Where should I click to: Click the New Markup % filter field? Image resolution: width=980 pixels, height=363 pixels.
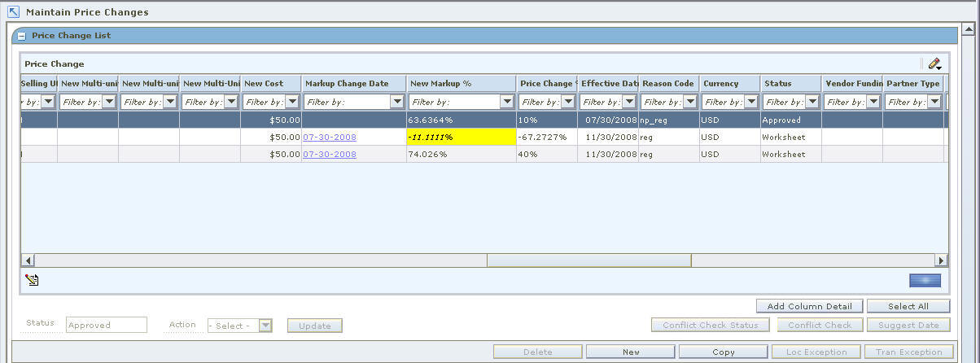pos(453,102)
